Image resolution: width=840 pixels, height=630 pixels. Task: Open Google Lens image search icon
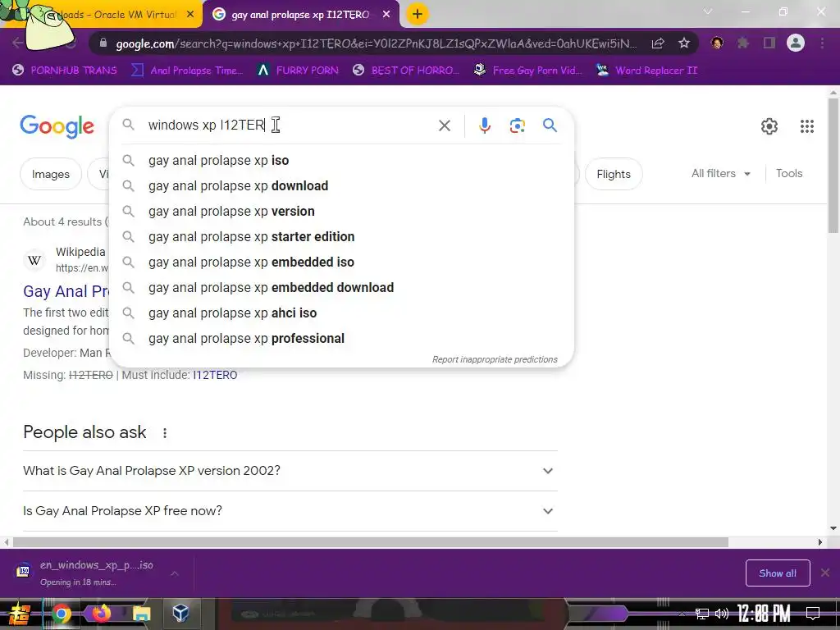click(517, 126)
